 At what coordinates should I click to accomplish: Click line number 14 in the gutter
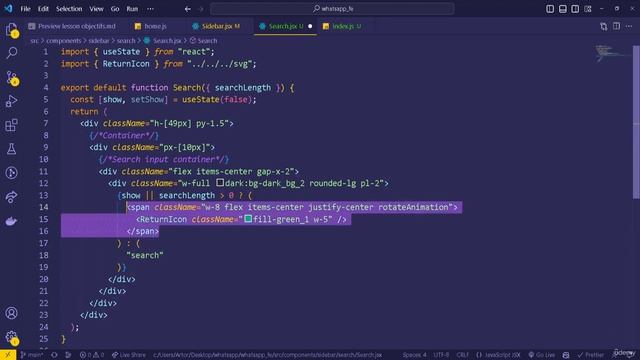coord(44,207)
